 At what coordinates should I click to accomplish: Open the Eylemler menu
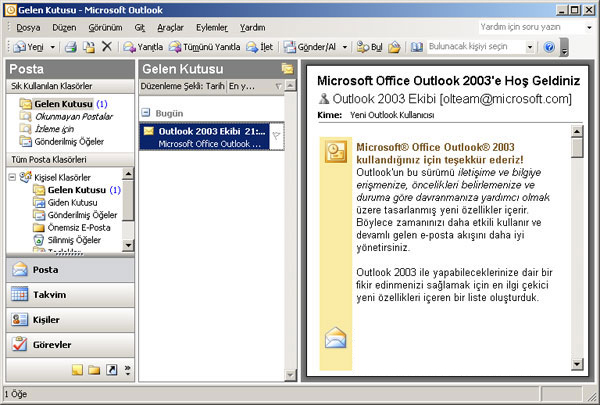[x=212, y=28]
